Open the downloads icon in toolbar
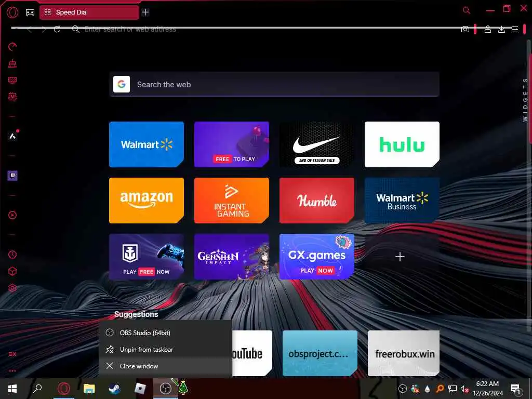Screen dimensions: 532x399 point(501,29)
